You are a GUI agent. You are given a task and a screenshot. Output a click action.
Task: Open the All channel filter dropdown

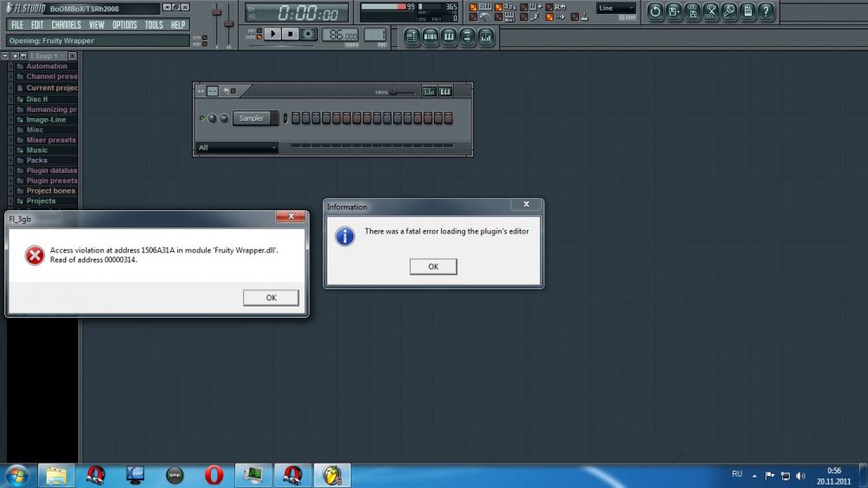[x=237, y=148]
